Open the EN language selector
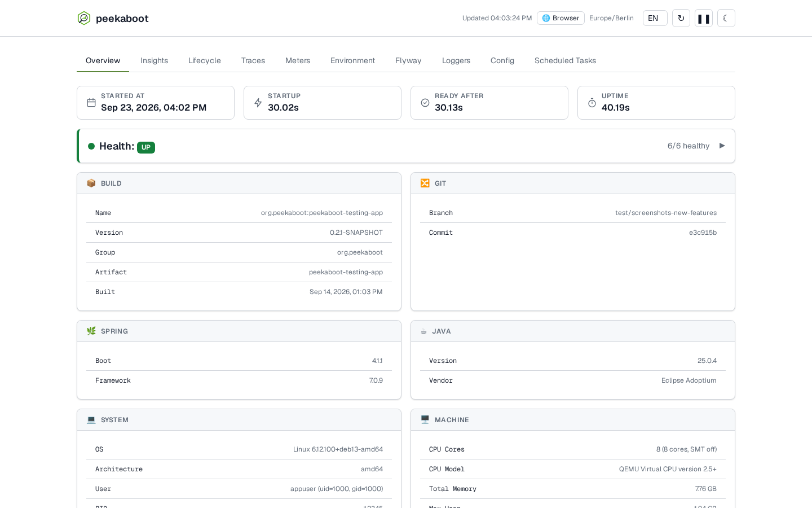The height and width of the screenshot is (508, 812). pyautogui.click(x=655, y=18)
